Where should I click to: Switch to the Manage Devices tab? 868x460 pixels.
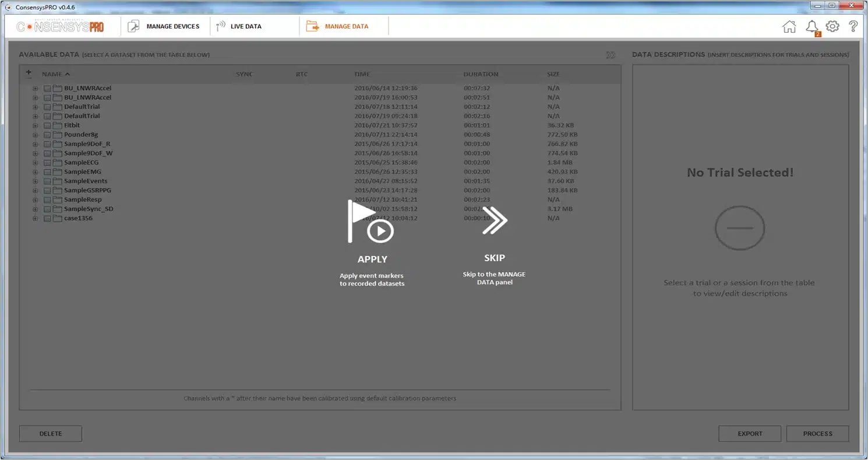click(164, 26)
